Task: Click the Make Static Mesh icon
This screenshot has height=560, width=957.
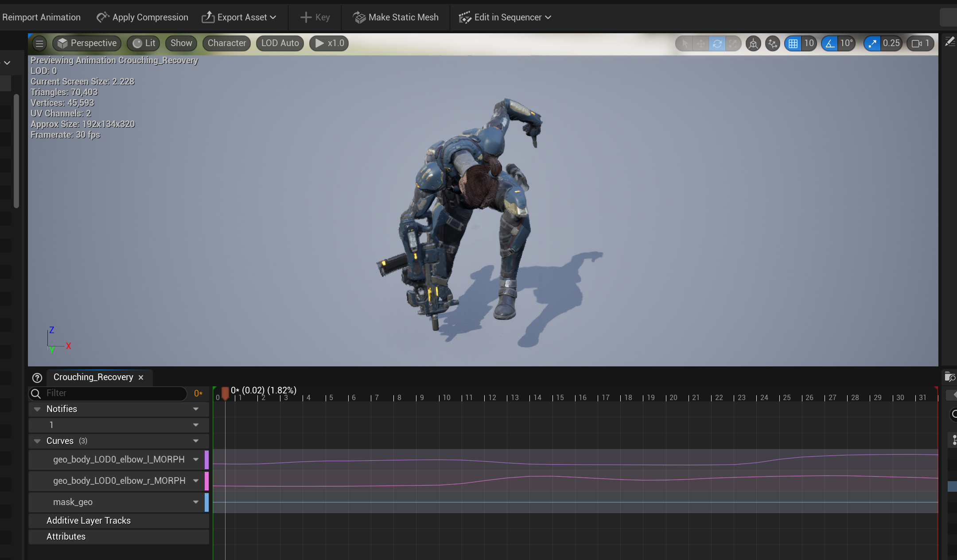Action: click(359, 17)
